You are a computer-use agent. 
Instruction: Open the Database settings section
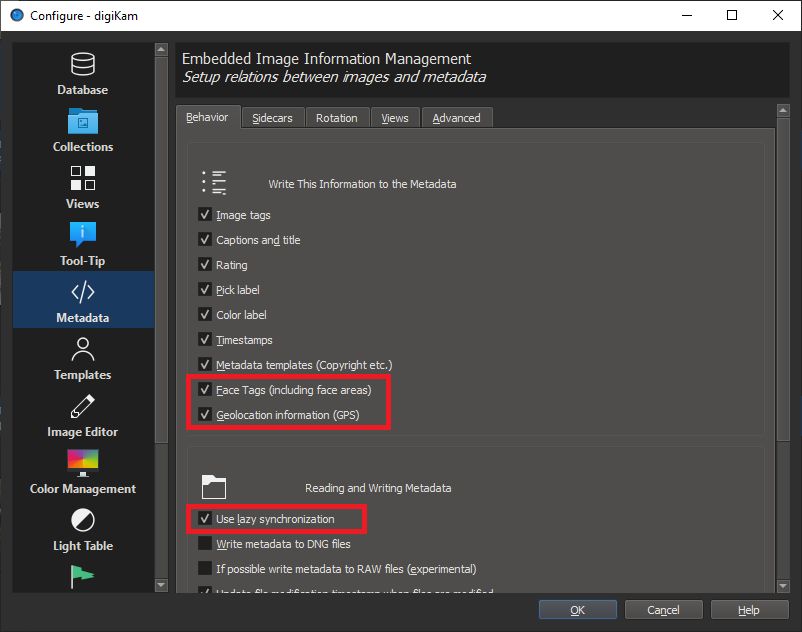82,74
